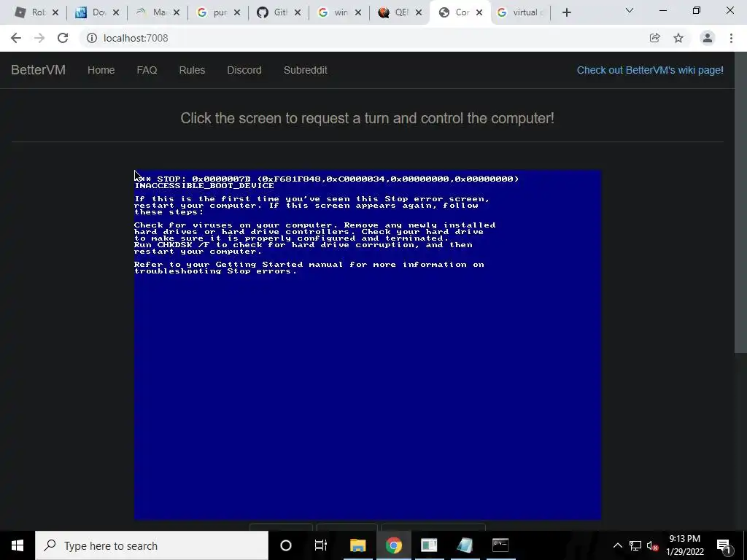
Task: Bookmark this page with the star icon
Action: click(x=678, y=38)
